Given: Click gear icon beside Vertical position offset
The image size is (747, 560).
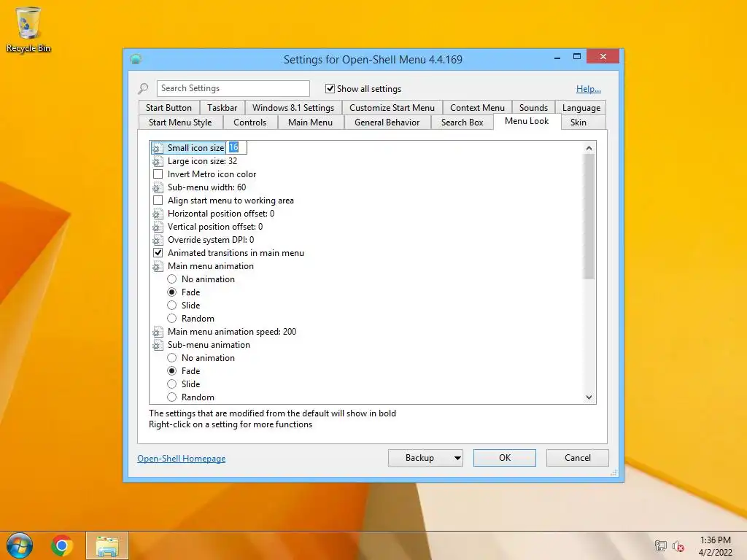Looking at the screenshot, I should click(x=158, y=227).
